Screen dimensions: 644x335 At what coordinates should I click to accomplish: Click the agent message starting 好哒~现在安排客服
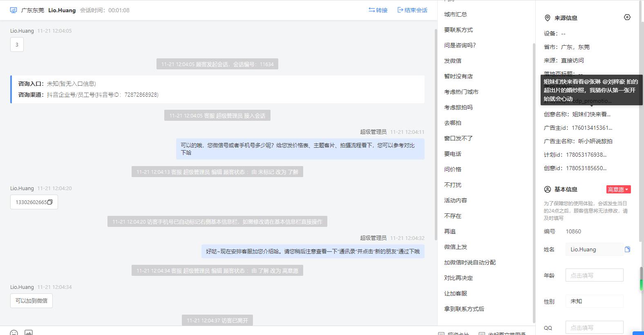click(313, 251)
